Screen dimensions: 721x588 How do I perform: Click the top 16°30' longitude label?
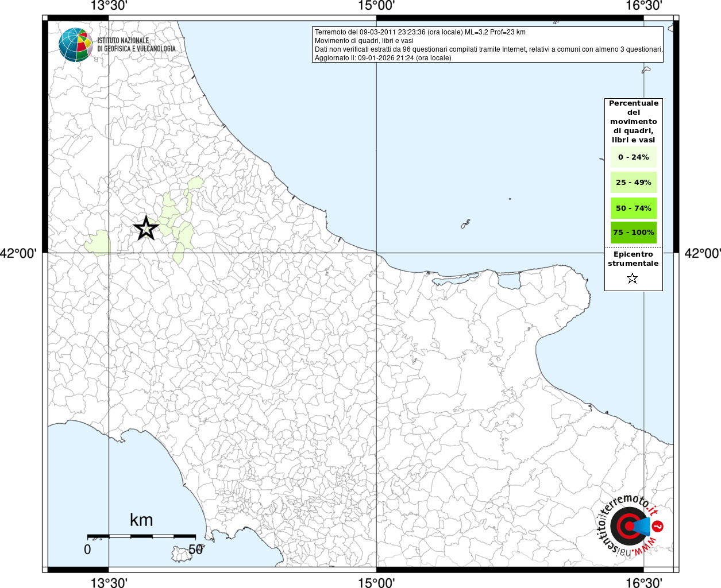[x=643, y=6]
